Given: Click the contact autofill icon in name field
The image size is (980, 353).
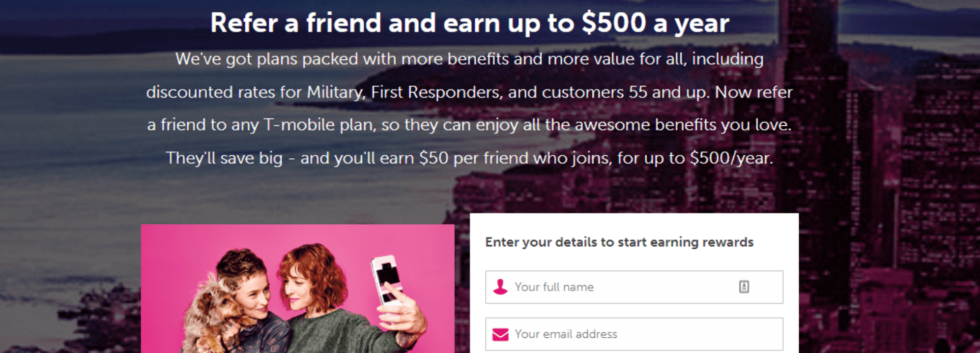Looking at the screenshot, I should (x=744, y=287).
